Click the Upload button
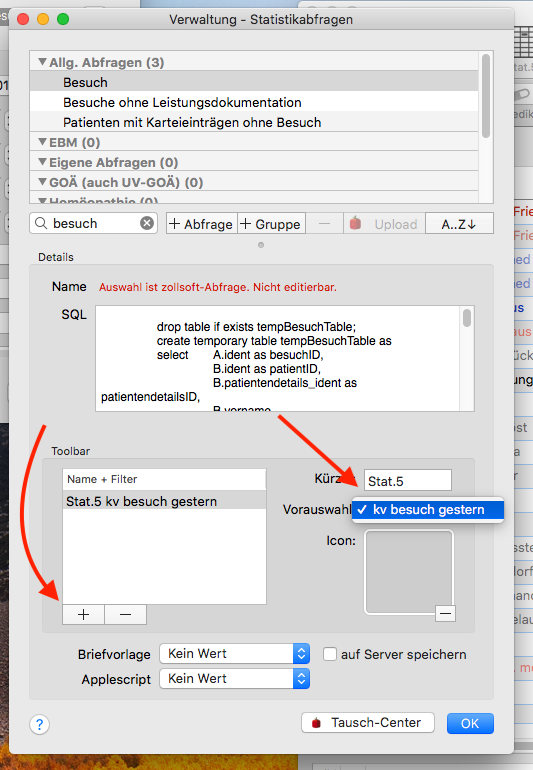This screenshot has height=770, width=533. pyautogui.click(x=384, y=224)
